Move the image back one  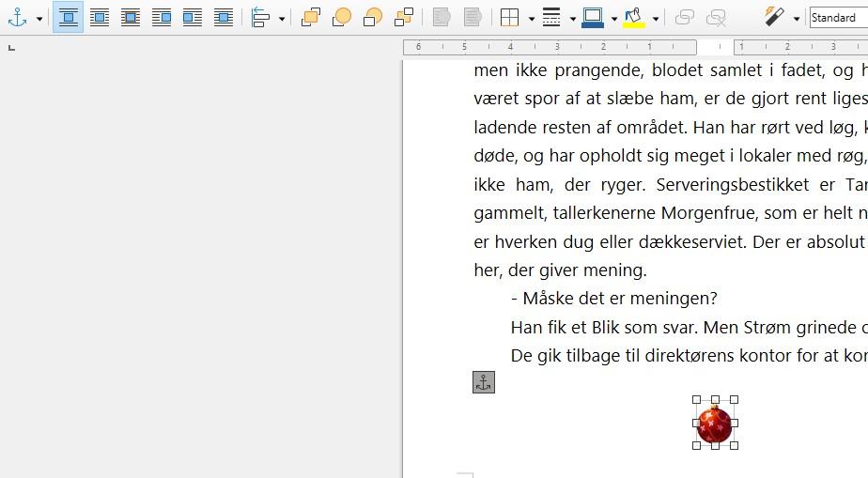point(373,17)
